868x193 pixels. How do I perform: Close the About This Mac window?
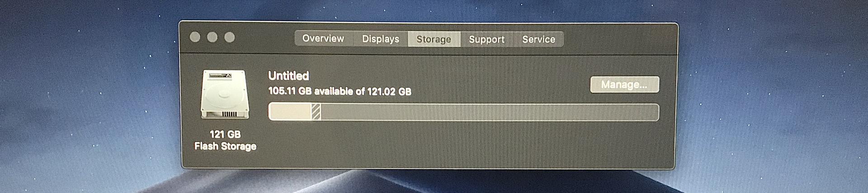click(195, 37)
